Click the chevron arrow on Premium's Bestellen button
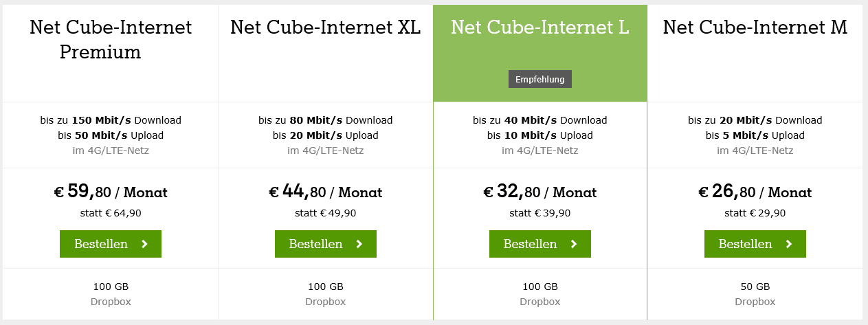 tap(145, 244)
